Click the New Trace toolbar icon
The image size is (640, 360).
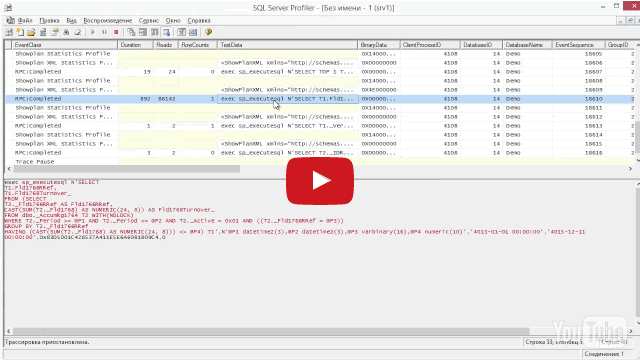[x=9, y=32]
